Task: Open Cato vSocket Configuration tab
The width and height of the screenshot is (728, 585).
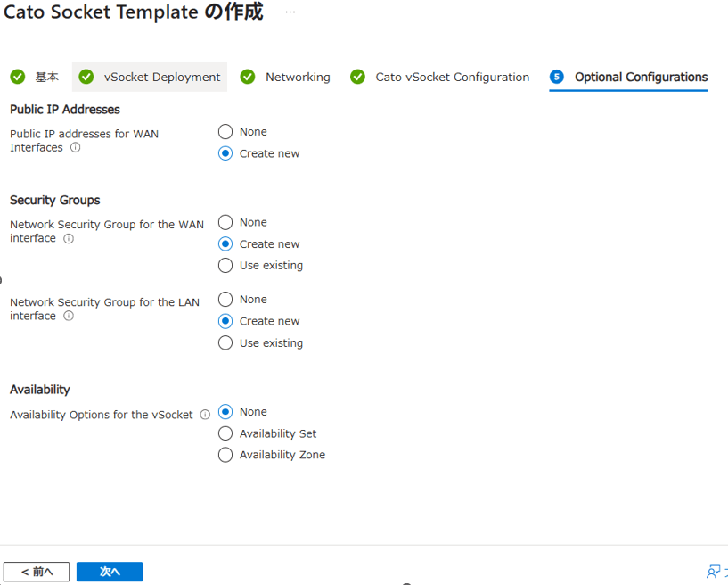Action: tap(440, 78)
